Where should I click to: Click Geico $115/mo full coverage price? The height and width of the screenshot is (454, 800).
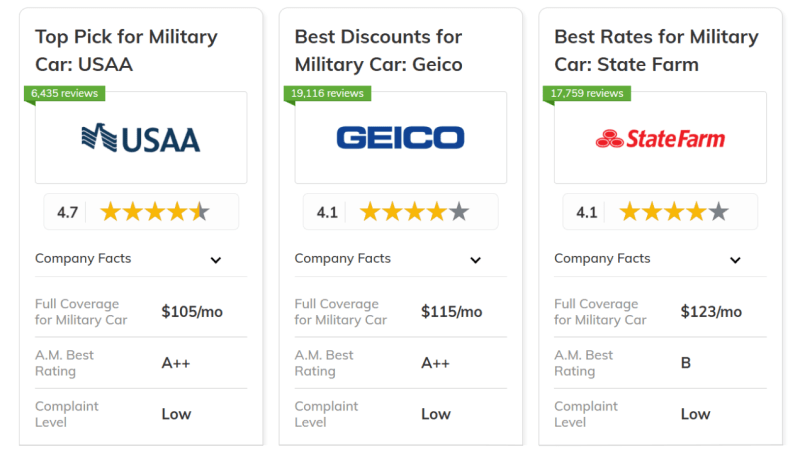452,312
